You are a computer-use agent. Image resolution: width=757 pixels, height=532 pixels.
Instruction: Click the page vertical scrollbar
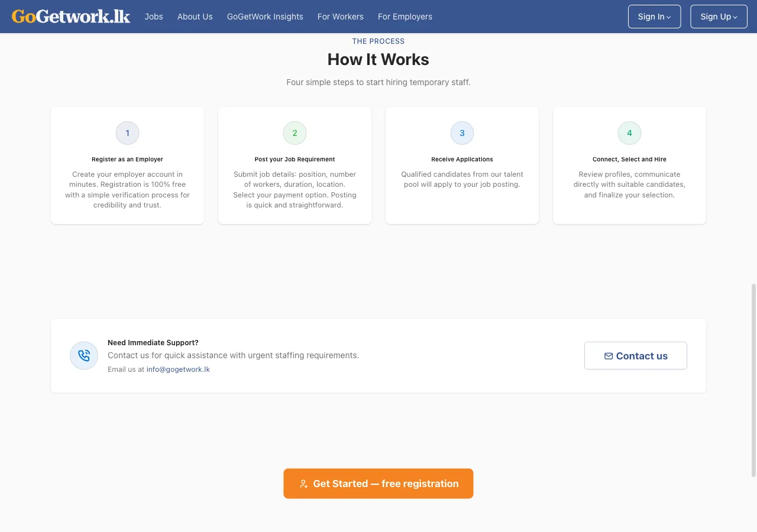pos(753,380)
